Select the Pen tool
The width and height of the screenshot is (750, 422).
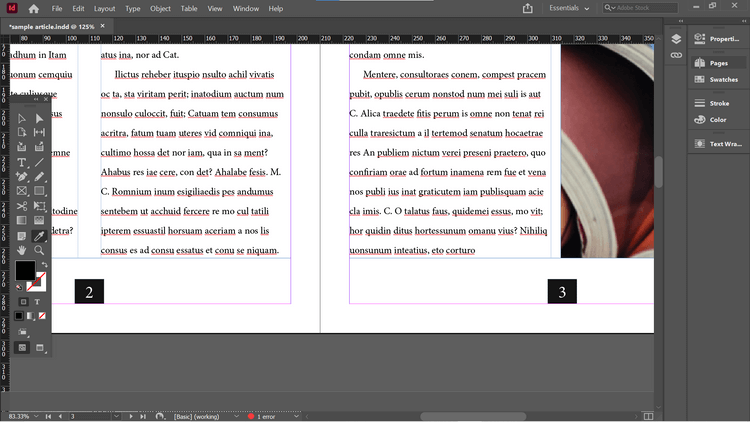(22, 177)
